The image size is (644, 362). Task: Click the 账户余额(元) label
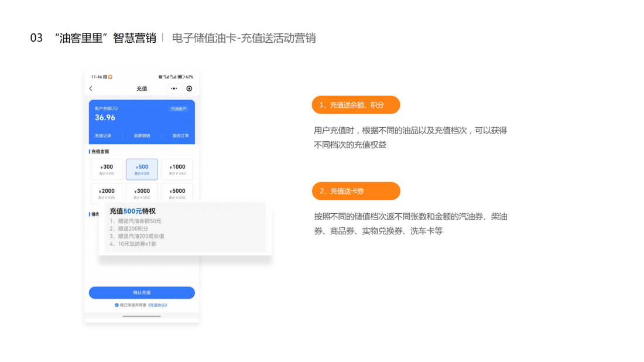(106, 108)
